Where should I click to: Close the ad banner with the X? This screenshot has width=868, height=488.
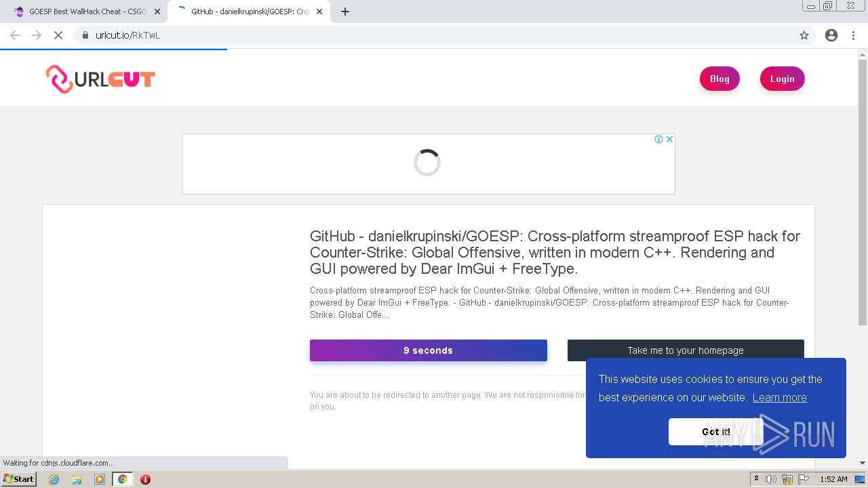click(x=669, y=139)
